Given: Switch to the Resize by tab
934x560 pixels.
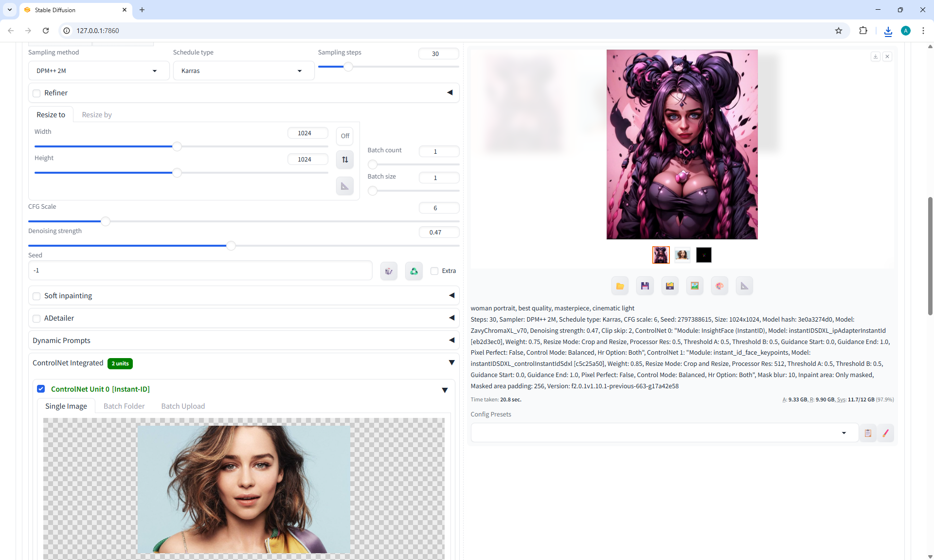Looking at the screenshot, I should tap(97, 115).
